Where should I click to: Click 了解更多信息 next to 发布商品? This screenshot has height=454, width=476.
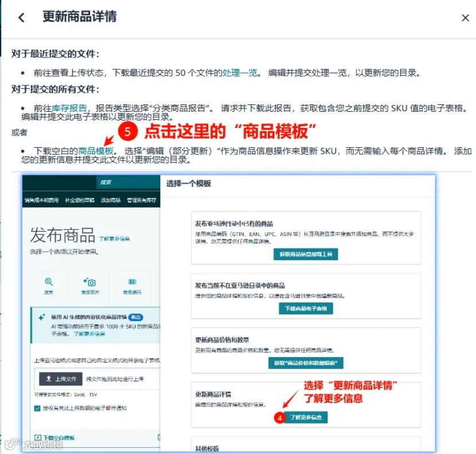(x=114, y=239)
